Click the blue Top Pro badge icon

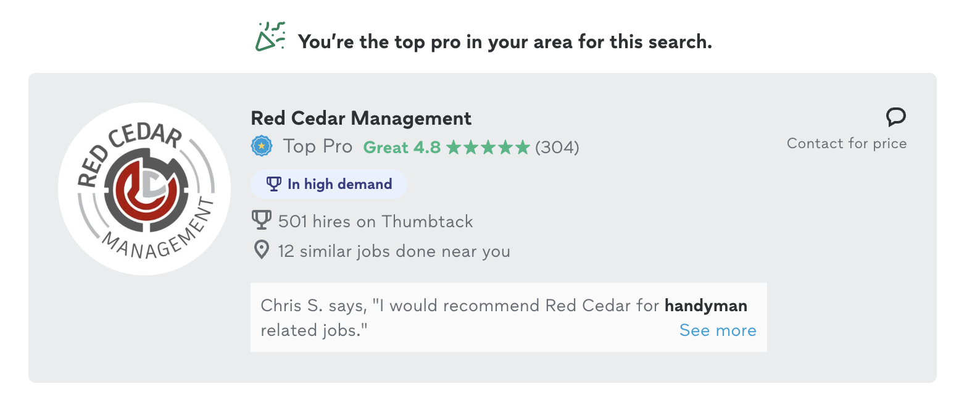(x=262, y=146)
